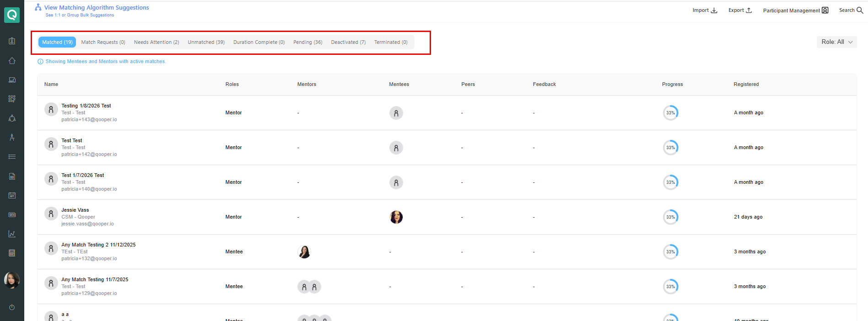Click Jessie Vass progress circle

670,217
